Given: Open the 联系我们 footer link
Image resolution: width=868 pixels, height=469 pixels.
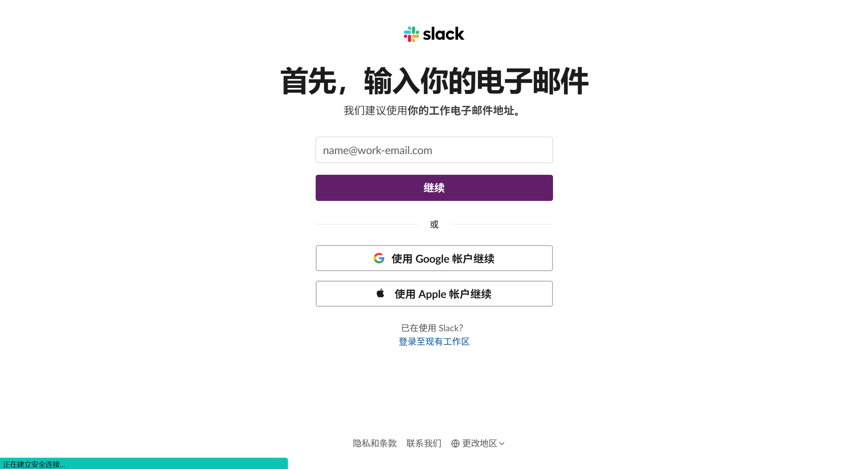Looking at the screenshot, I should tap(424, 444).
